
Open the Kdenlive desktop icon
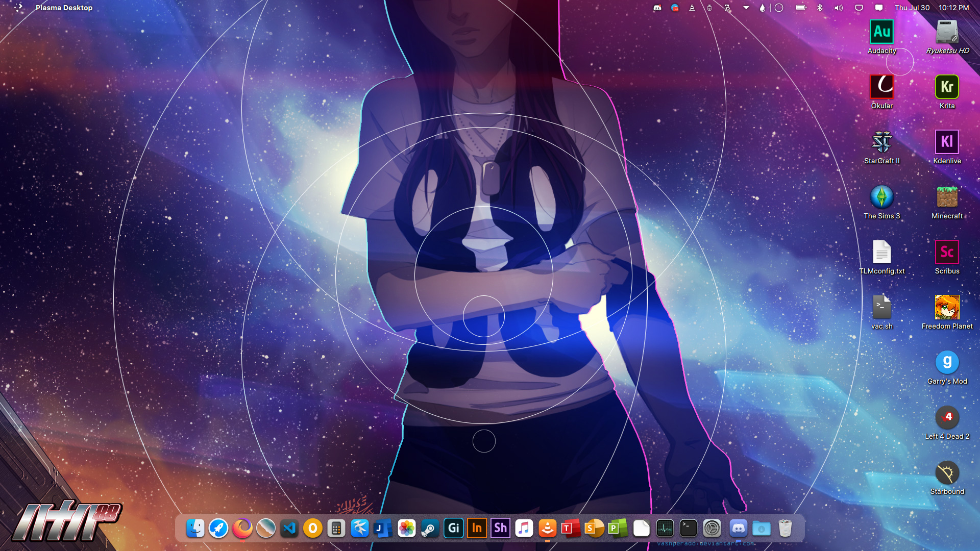pos(947,142)
